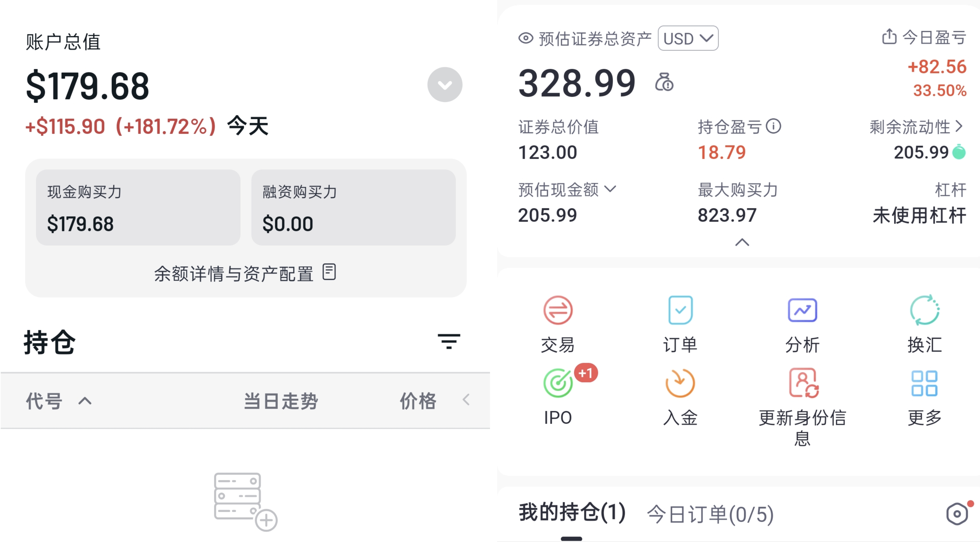Open the IPO target icon

point(558,383)
